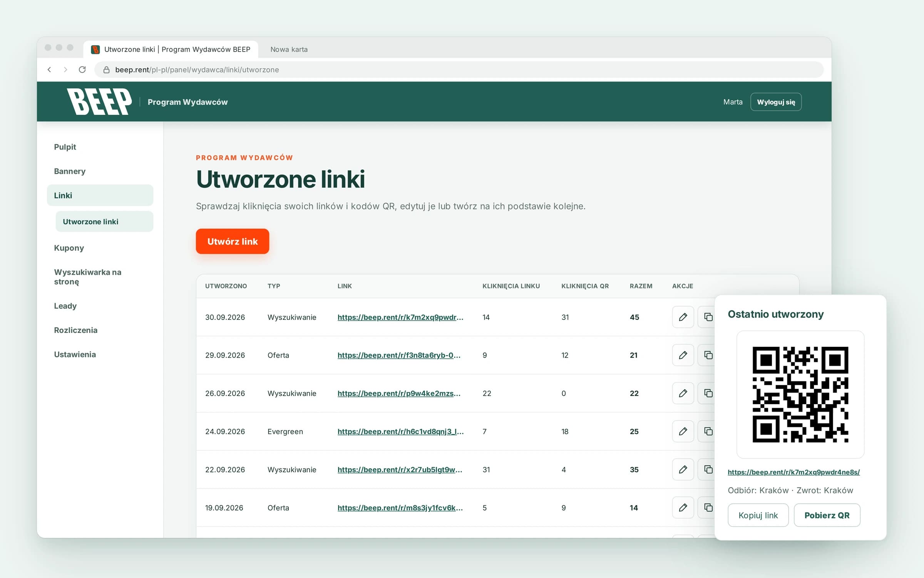Select the Utworzone linki browser tab
Image resolution: width=924 pixels, height=578 pixels.
(171, 49)
